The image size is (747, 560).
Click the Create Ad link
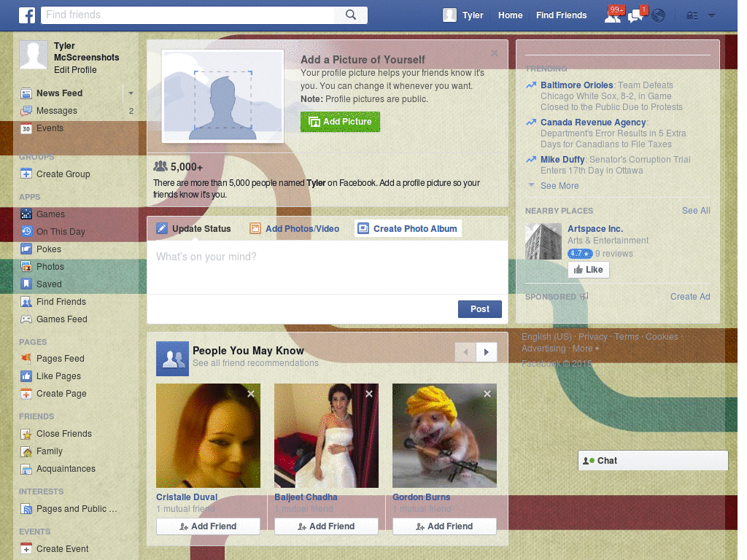click(690, 297)
